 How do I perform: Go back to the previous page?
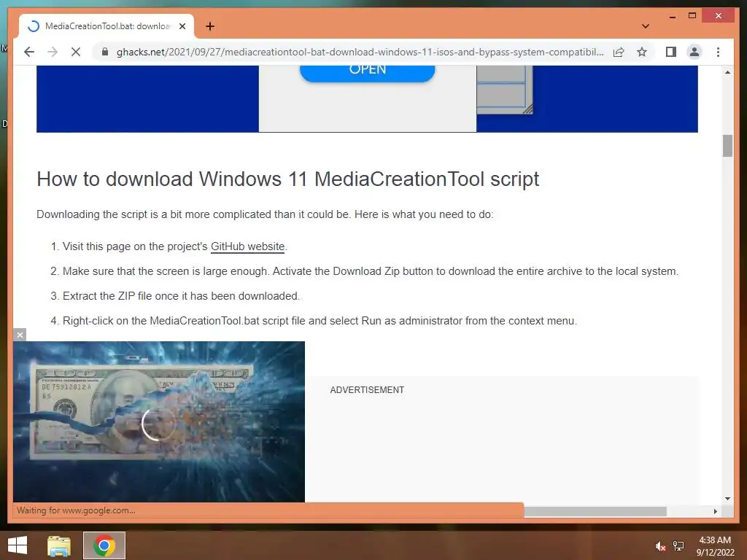(29, 52)
